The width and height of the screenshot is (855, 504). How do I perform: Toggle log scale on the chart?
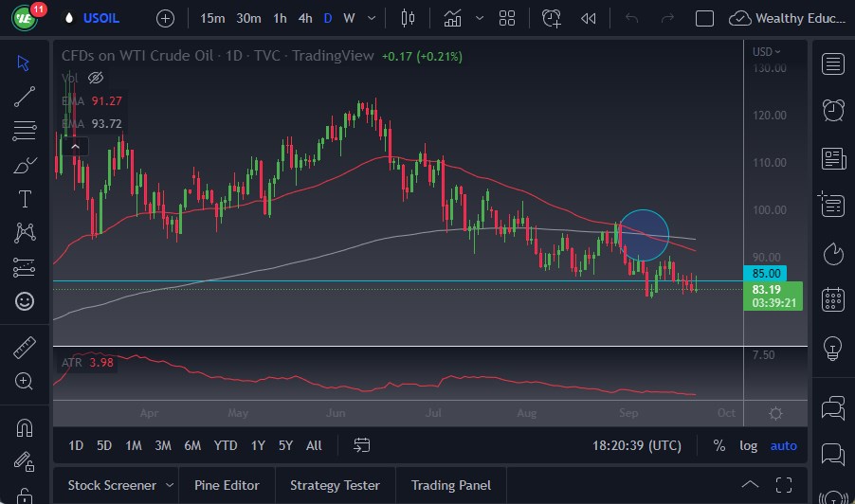[748, 445]
